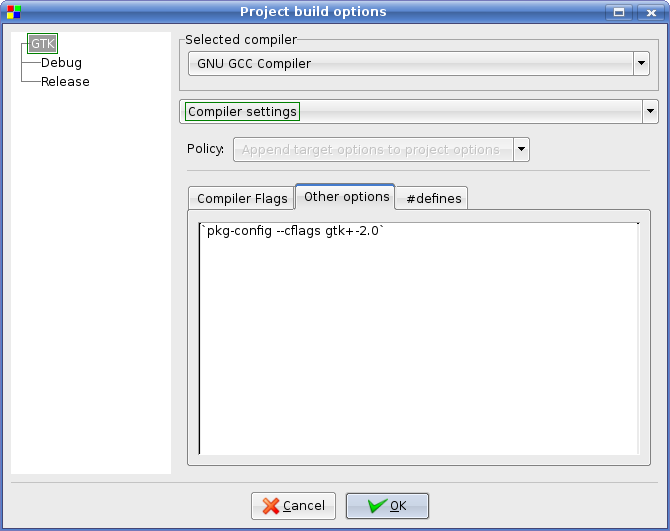This screenshot has height=531, width=670.
Task: Click the Project build options title bar
Action: [312, 12]
